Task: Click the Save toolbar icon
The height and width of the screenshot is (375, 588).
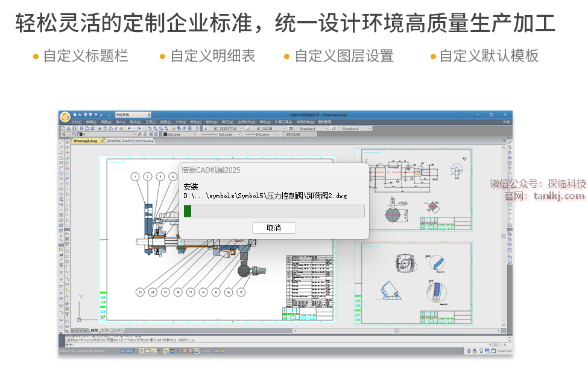Action: [74, 129]
